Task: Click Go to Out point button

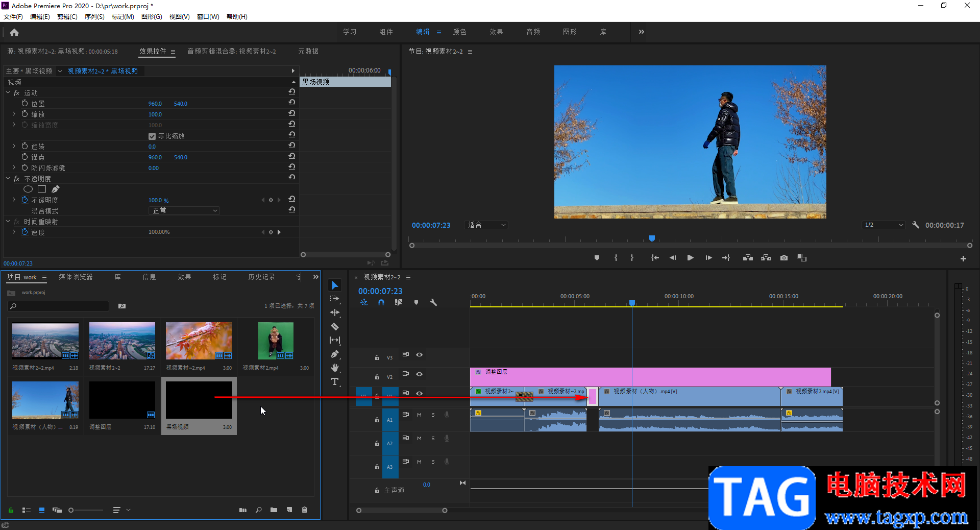Action: tap(726, 258)
